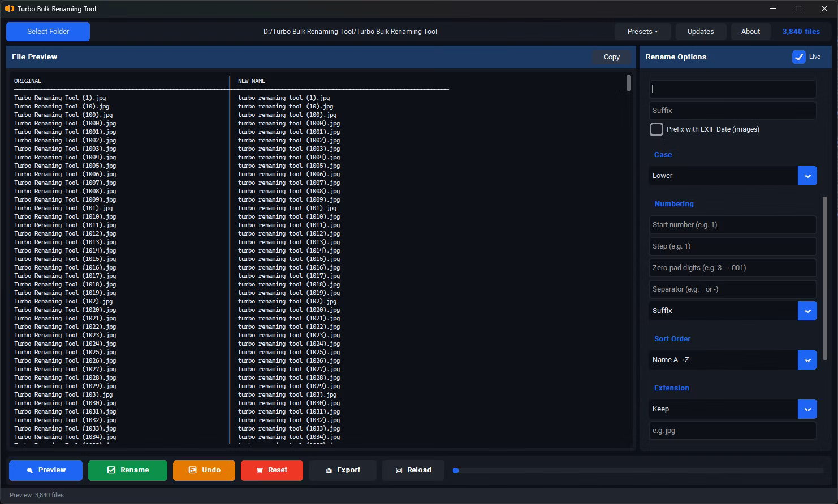The height and width of the screenshot is (504, 838).
Task: Minimize the Turbo Bulk Renaming Tool window
Action: 773,8
